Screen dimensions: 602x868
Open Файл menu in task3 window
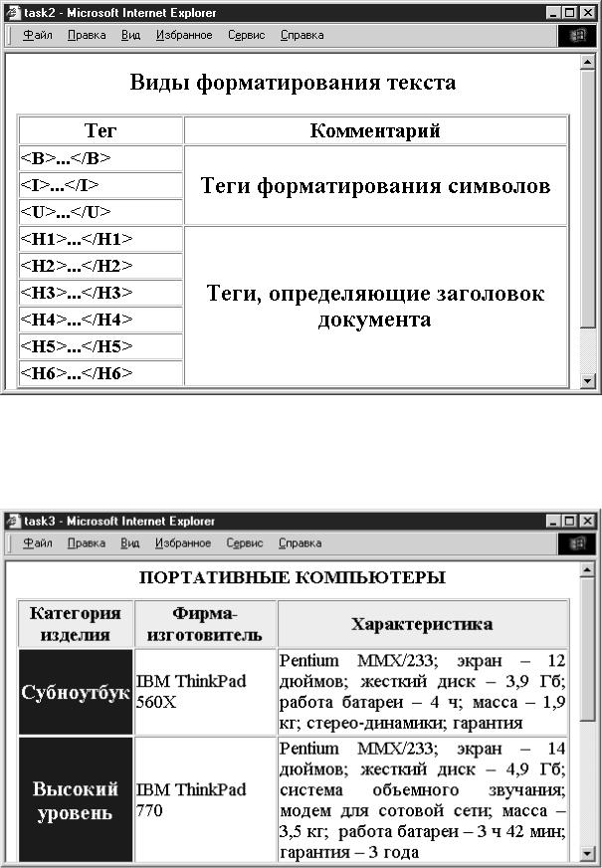tap(38, 543)
